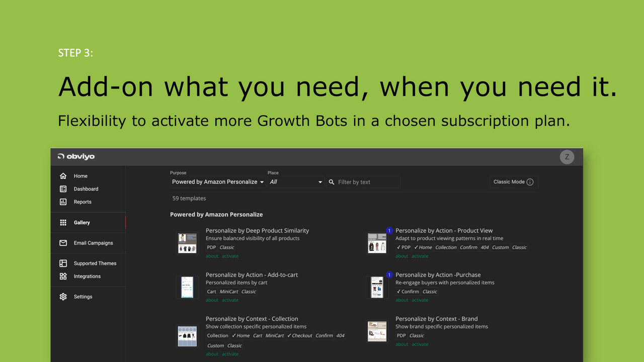Image resolution: width=644 pixels, height=362 pixels.
Task: Click checked Home tag on Context - Collection
Action: 241,336
